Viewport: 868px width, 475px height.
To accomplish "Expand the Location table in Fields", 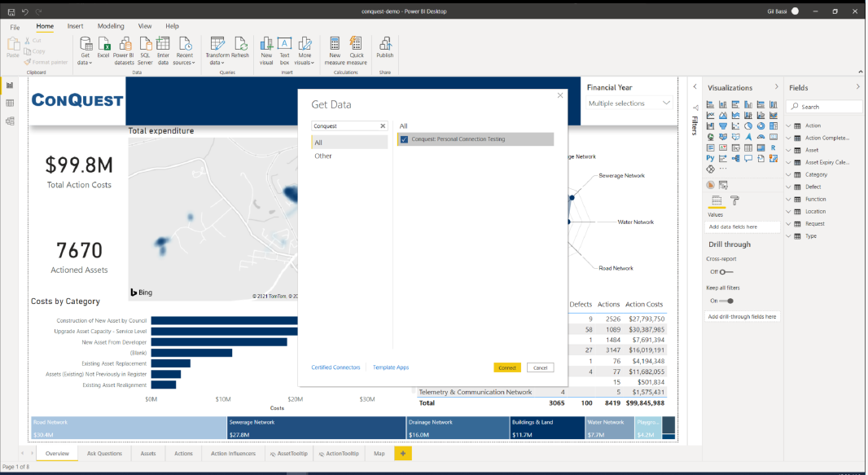I will pos(788,212).
